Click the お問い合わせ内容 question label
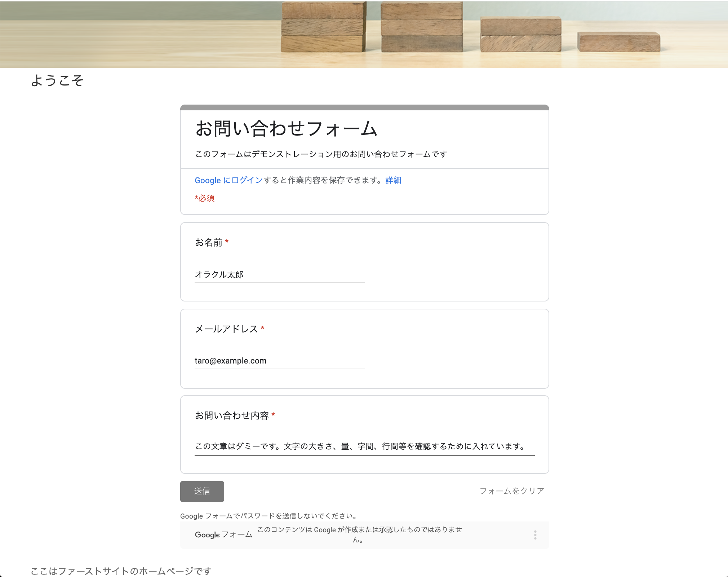The width and height of the screenshot is (728, 577). [x=232, y=415]
